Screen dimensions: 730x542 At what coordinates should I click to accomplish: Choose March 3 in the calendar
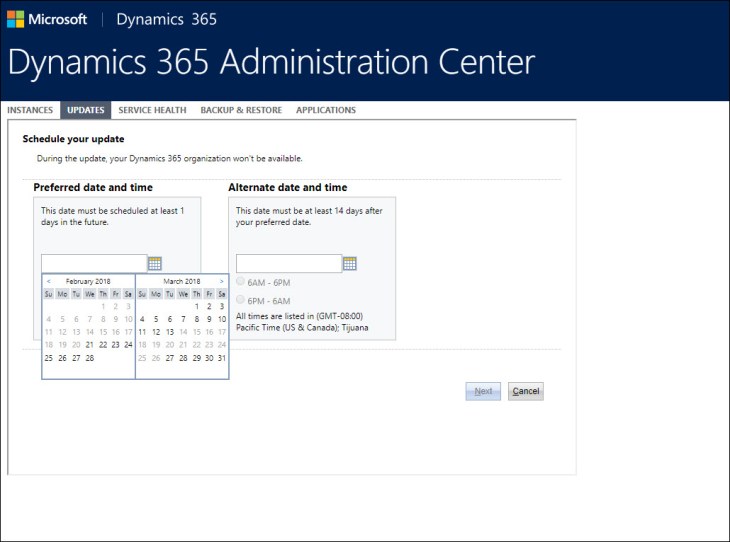point(222,306)
